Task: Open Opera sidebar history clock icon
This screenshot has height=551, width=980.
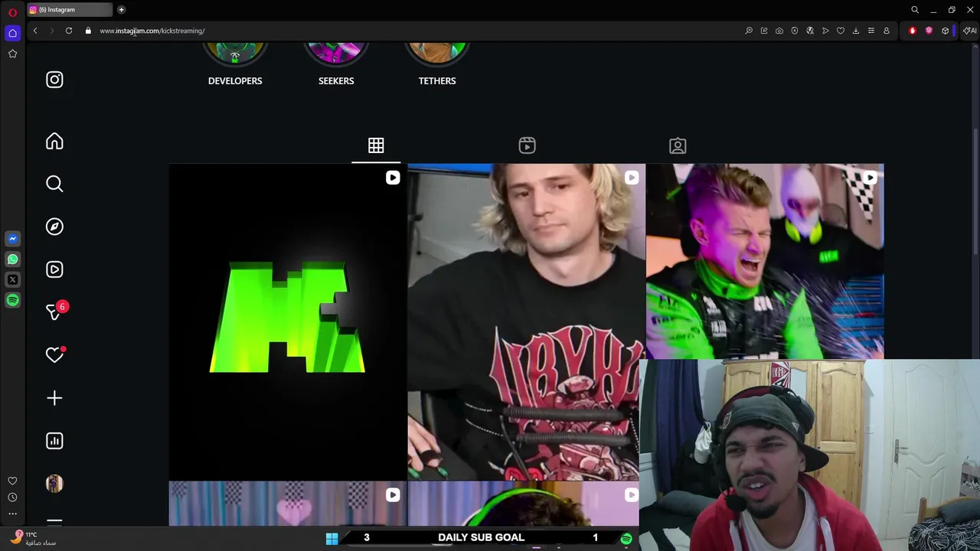Action: [12, 497]
